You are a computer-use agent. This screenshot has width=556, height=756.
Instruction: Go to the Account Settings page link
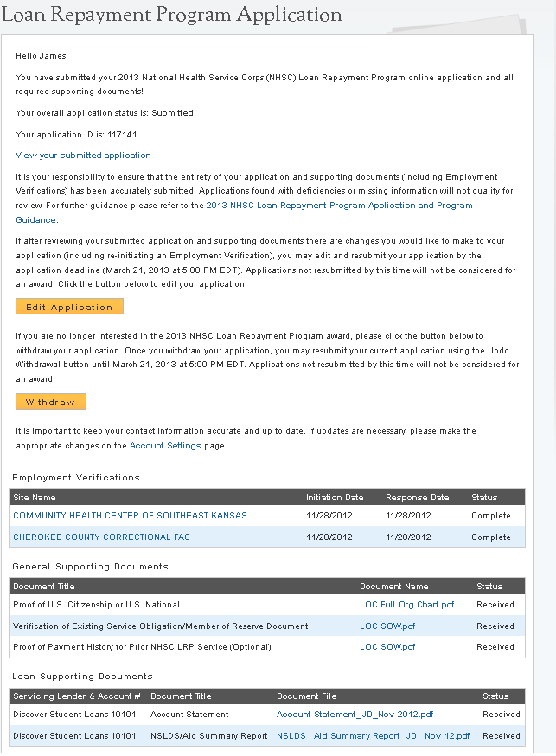point(165,446)
